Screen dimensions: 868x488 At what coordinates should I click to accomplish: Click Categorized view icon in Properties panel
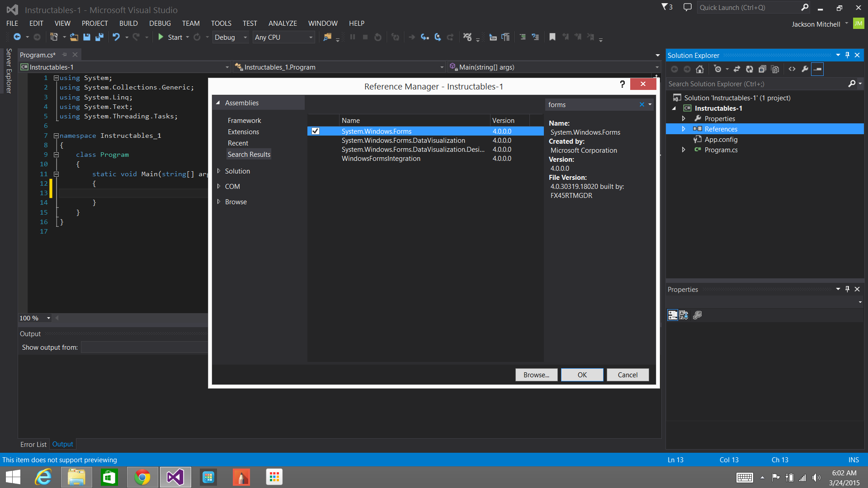coord(673,315)
